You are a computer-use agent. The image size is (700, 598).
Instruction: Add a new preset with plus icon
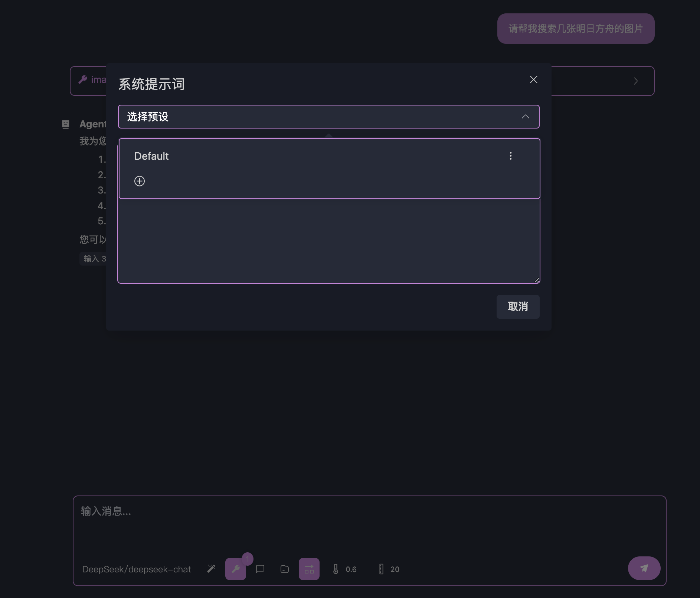point(140,181)
